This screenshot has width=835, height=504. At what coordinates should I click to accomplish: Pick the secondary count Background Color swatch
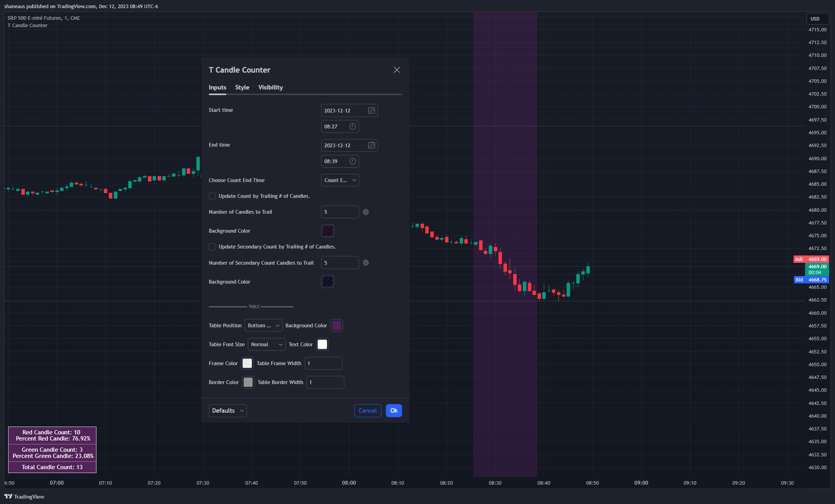328,282
